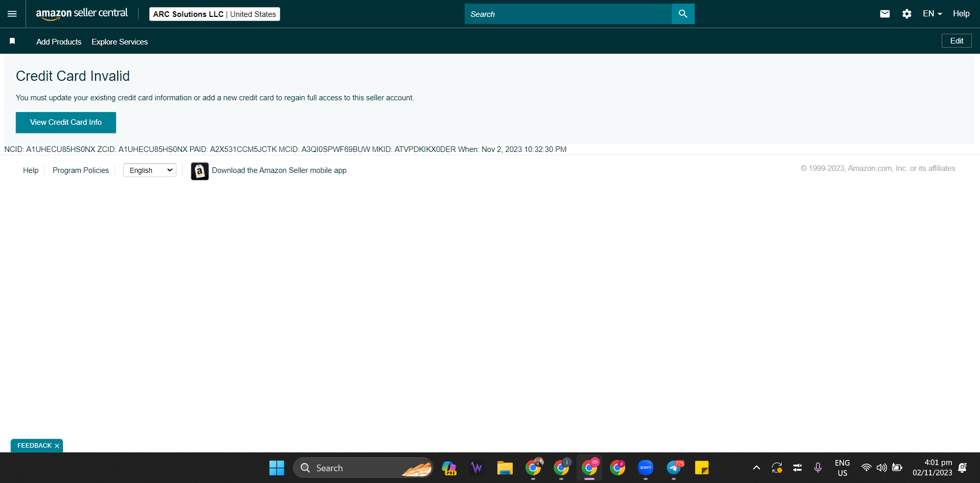Click the Windows taskbar Search box
Viewport: 980px width, 483px height.
[363, 468]
